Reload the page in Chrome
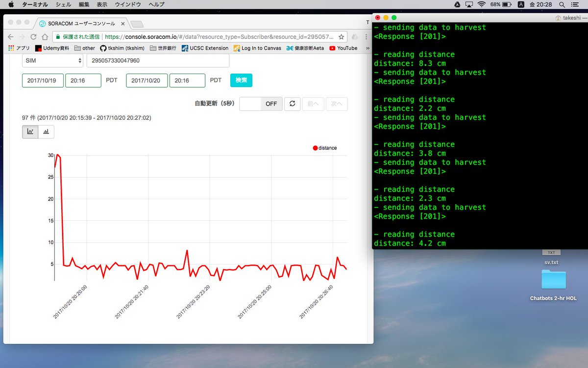This screenshot has height=368, width=588. click(33, 37)
